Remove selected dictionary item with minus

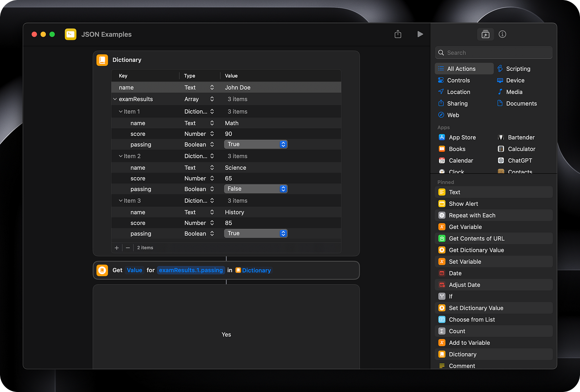(128, 248)
